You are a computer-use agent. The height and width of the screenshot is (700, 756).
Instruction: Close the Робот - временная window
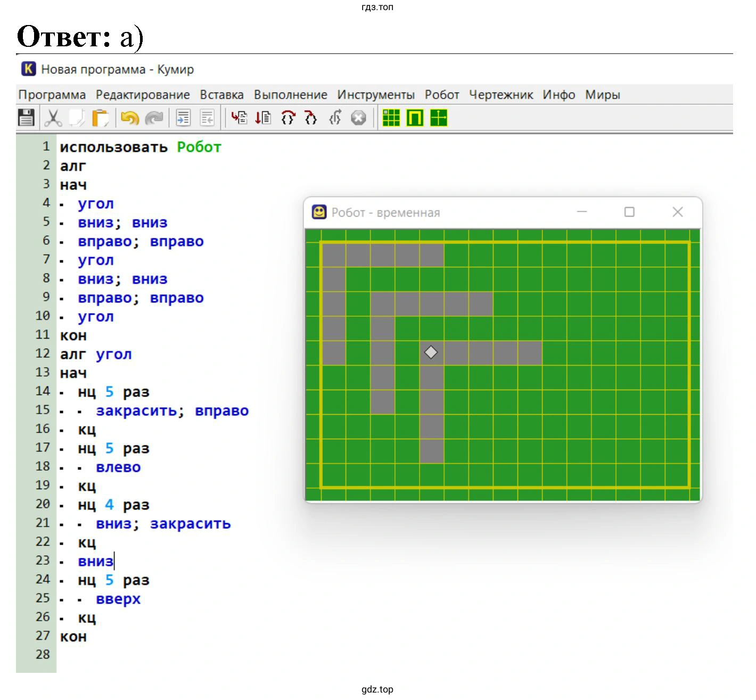(x=677, y=212)
